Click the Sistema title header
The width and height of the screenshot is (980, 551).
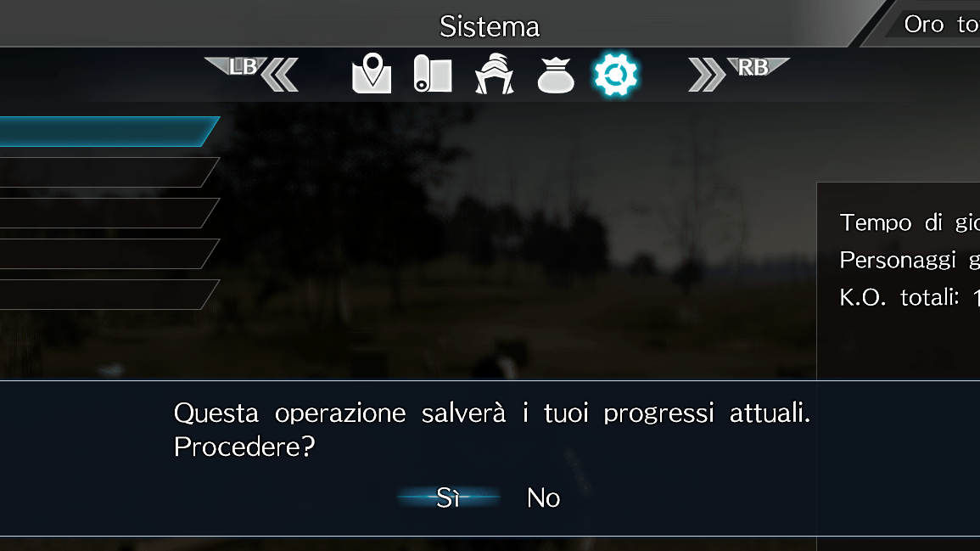(x=490, y=26)
